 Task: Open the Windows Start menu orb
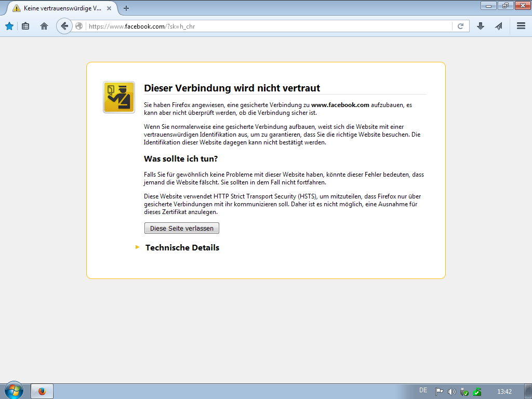point(14,391)
